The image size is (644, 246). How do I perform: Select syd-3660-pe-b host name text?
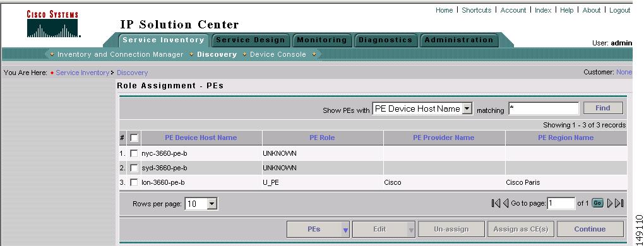click(x=164, y=168)
